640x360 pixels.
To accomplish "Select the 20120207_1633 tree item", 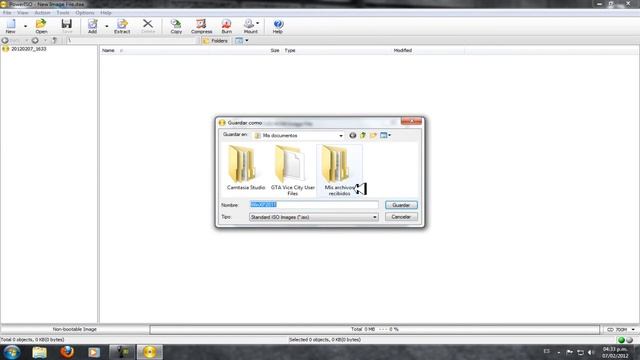I will pyautogui.click(x=29, y=49).
